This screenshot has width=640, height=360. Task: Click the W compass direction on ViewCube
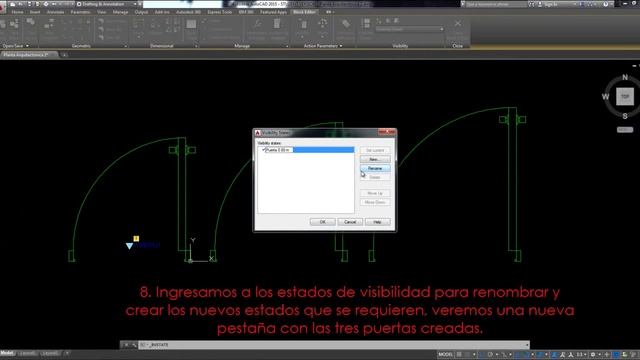click(x=605, y=97)
